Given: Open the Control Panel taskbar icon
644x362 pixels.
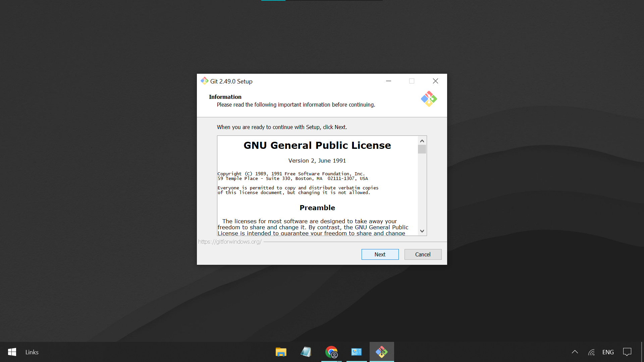Looking at the screenshot, I should [x=357, y=352].
